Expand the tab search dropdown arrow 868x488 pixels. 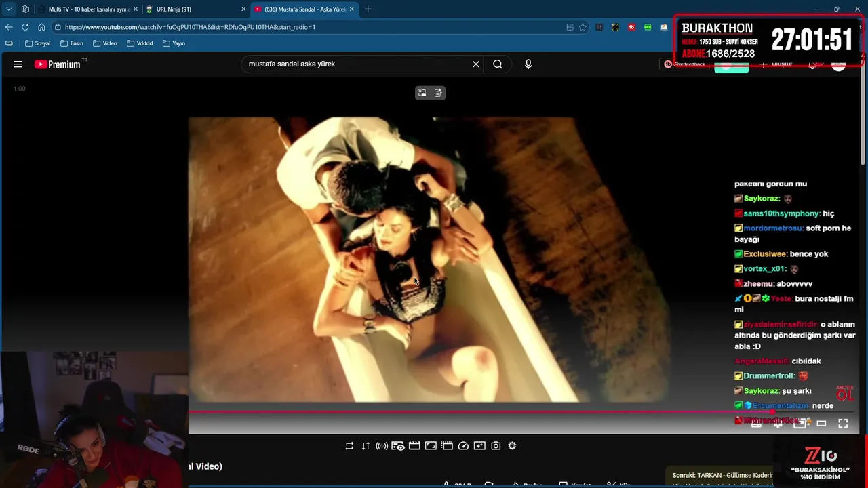click(x=9, y=9)
